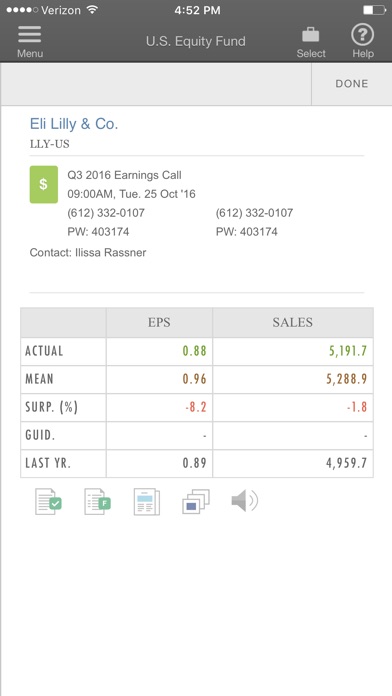
Task: Play the earnings call audio speaker icon
Action: coord(245,501)
